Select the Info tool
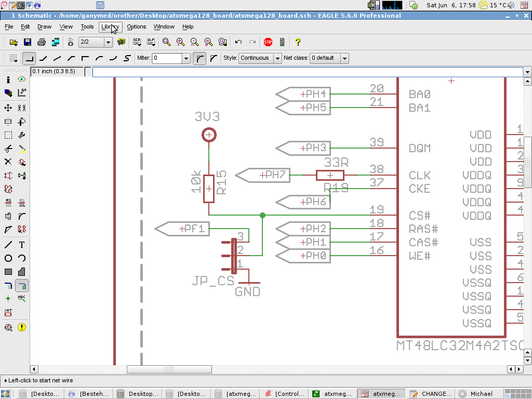 tap(8, 79)
